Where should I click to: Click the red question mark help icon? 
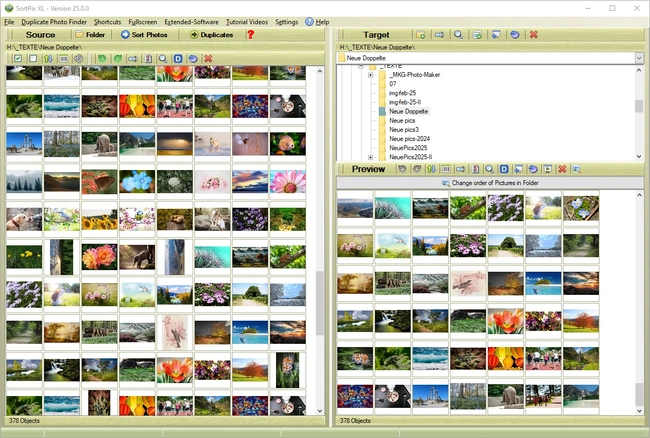pyautogui.click(x=250, y=35)
